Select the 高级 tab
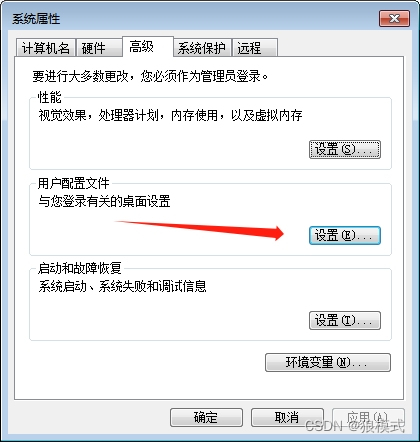This screenshot has width=420, height=442. (148, 46)
